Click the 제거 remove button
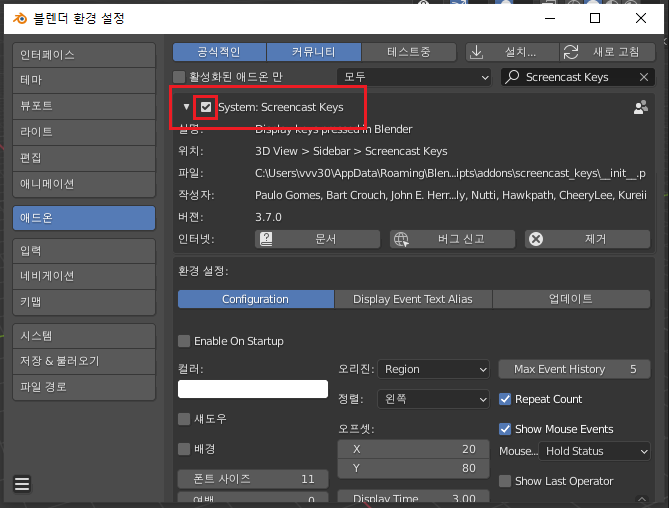The image size is (669, 508). click(x=588, y=239)
